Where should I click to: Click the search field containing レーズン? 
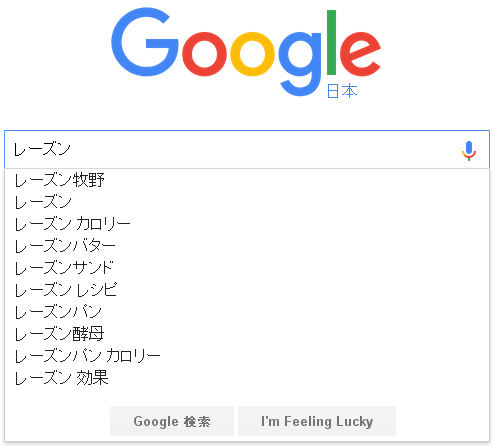[247, 149]
